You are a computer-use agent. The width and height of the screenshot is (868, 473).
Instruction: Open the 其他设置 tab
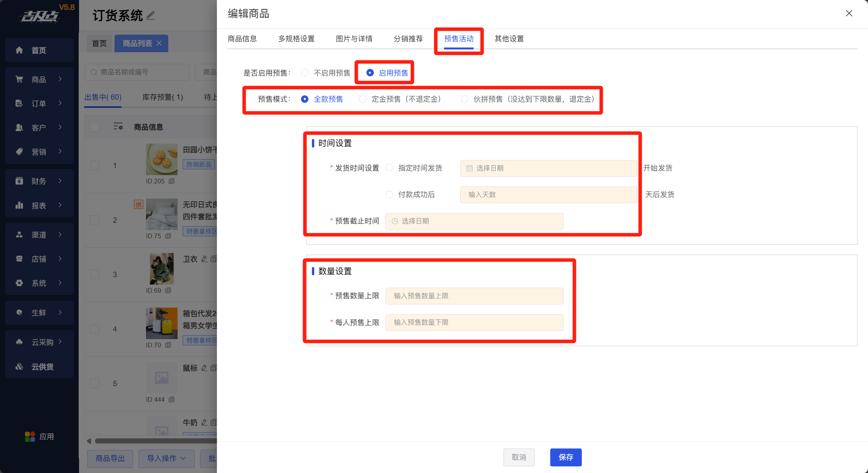point(509,39)
